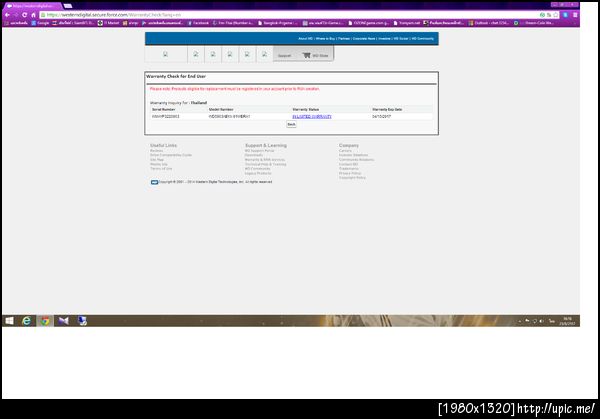600x419 pixels.
Task: Click the IN LIMITED WARRANTY status link
Action: click(312, 116)
